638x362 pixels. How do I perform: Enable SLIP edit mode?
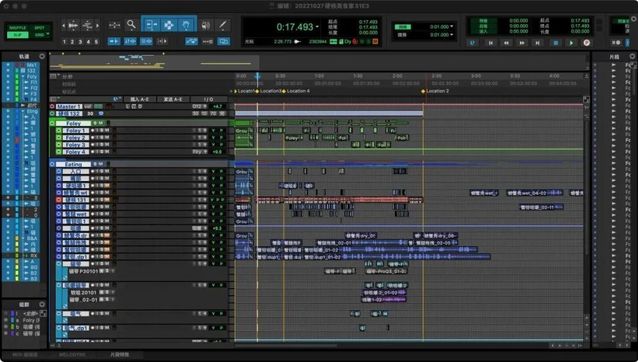pos(17,35)
